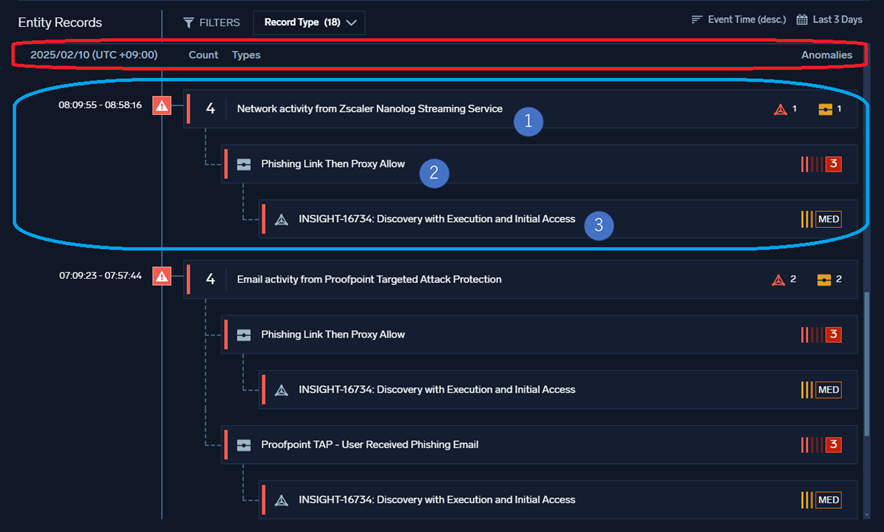The height and width of the screenshot is (532, 884).
Task: Open the Phishing Link Then Proxy Allow row under Proofpoint
Action: pos(540,335)
